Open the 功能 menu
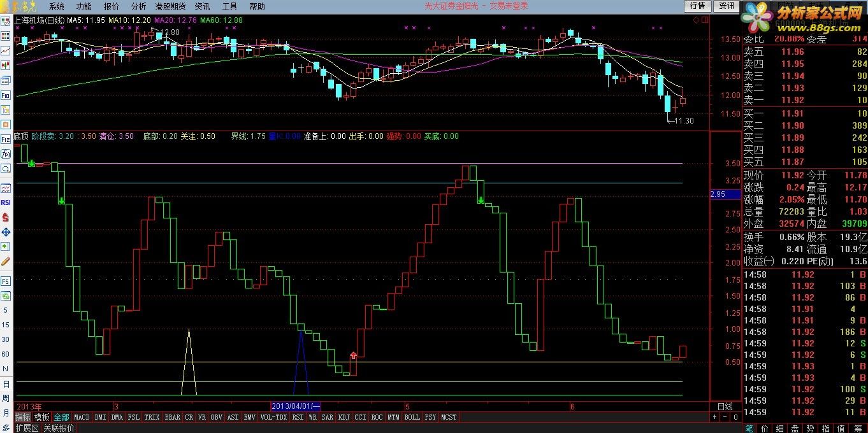This screenshot has height=433, width=868. (x=84, y=6)
